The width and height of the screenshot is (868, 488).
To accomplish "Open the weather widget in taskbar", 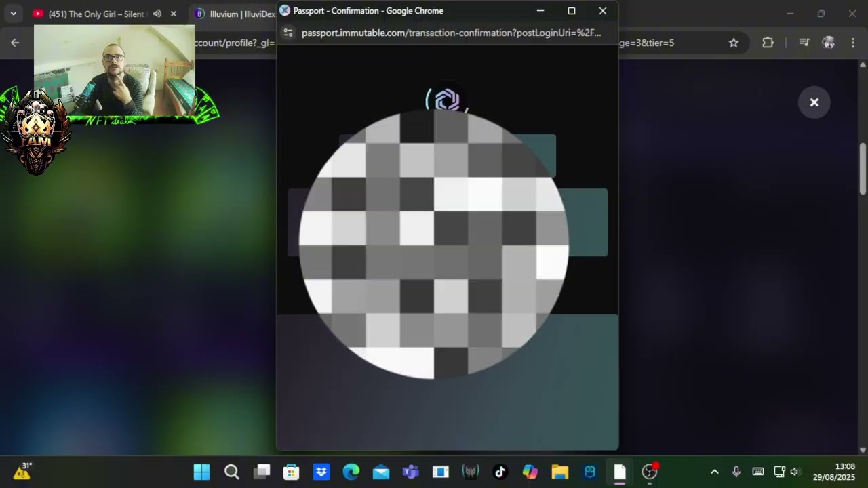I will [x=22, y=471].
